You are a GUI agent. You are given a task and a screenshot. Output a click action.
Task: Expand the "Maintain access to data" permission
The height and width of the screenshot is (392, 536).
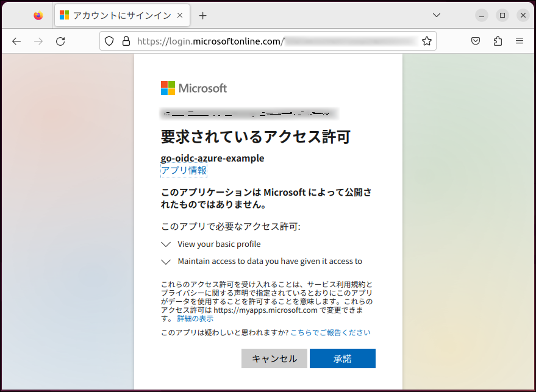(166, 262)
